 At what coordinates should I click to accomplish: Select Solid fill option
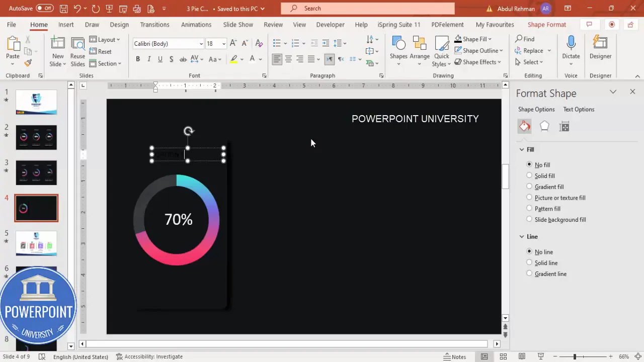tap(529, 175)
